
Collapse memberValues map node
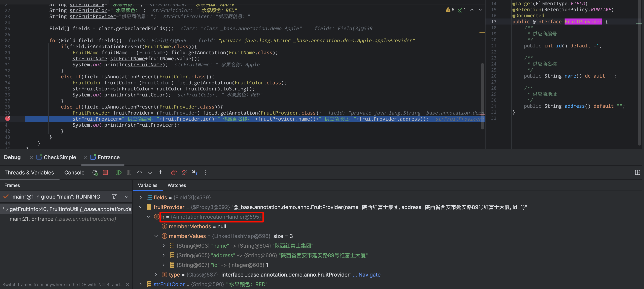tap(156, 236)
